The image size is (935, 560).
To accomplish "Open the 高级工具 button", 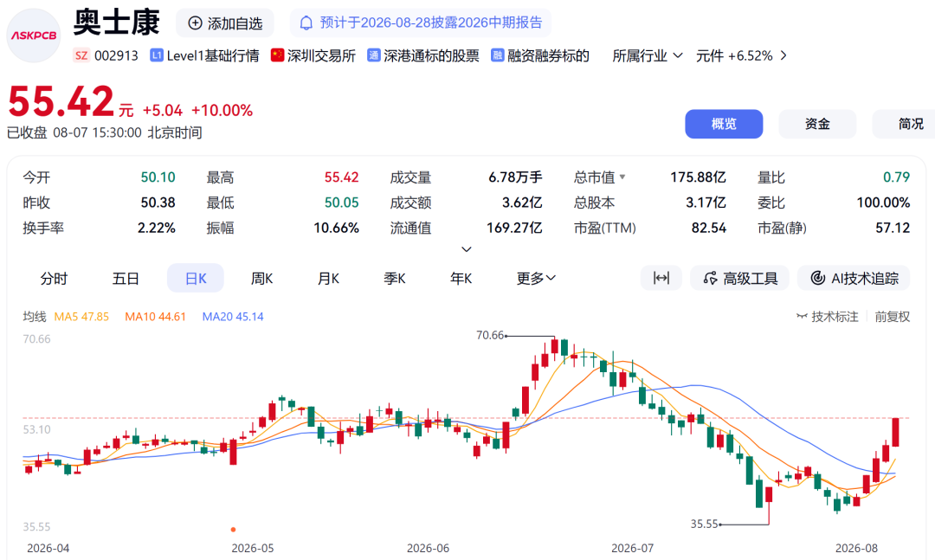I will [739, 278].
